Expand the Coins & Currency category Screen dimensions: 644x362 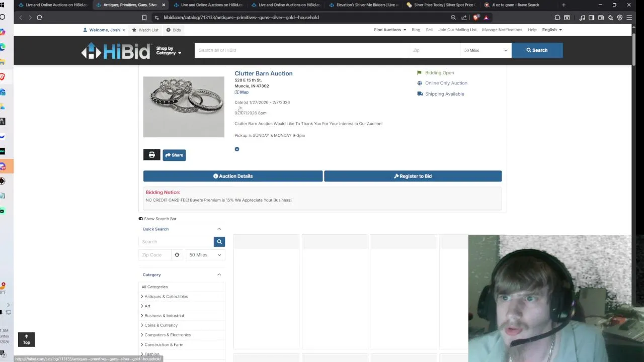point(142,325)
